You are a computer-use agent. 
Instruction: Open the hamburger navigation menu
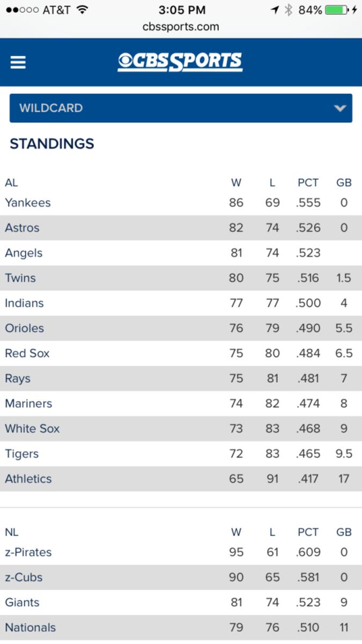tap(19, 62)
